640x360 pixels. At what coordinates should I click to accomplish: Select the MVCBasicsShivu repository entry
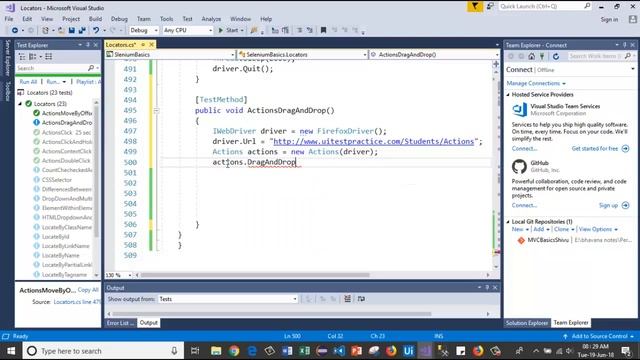tap(548, 240)
